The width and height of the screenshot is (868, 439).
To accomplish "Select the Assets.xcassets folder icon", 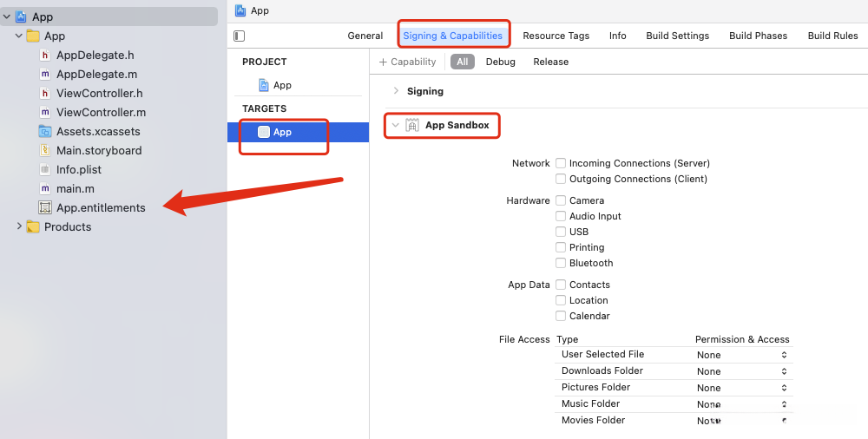I will pos(45,132).
